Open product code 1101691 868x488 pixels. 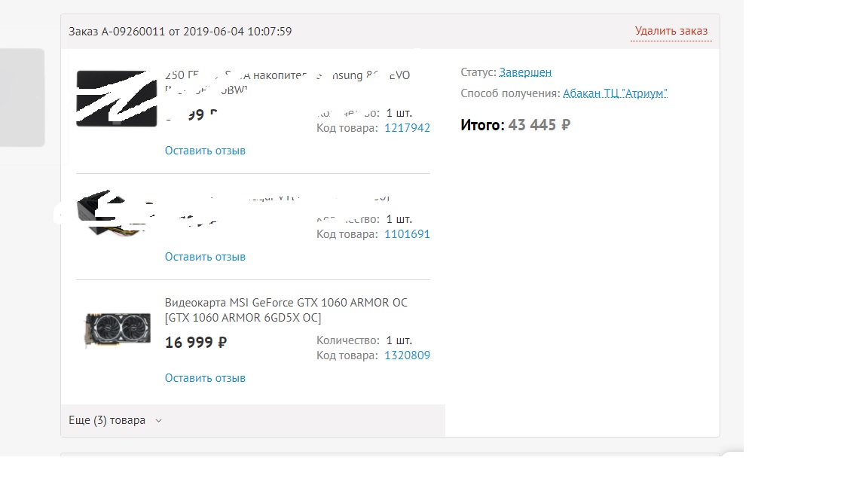[x=407, y=234]
